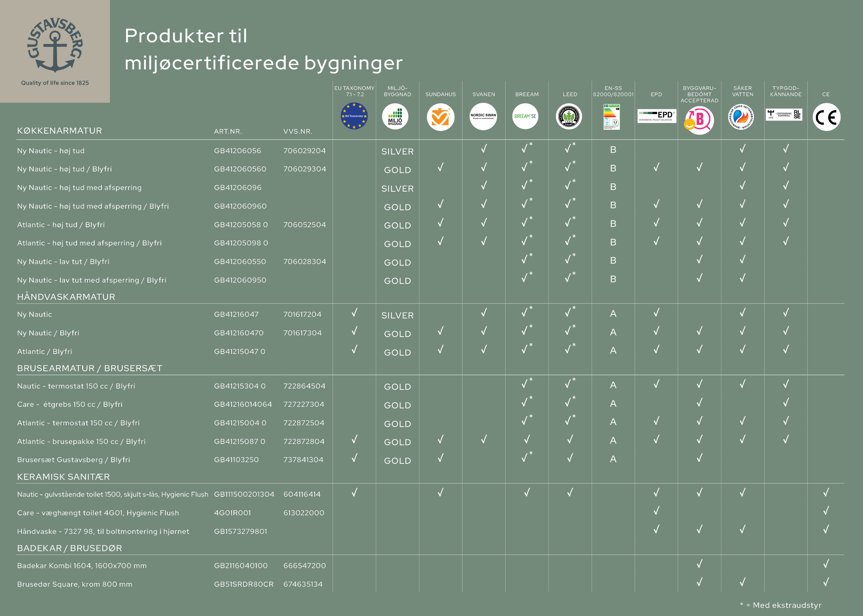Click the Nordic Swan logo
Screen dimensions: 863x616
483,116
